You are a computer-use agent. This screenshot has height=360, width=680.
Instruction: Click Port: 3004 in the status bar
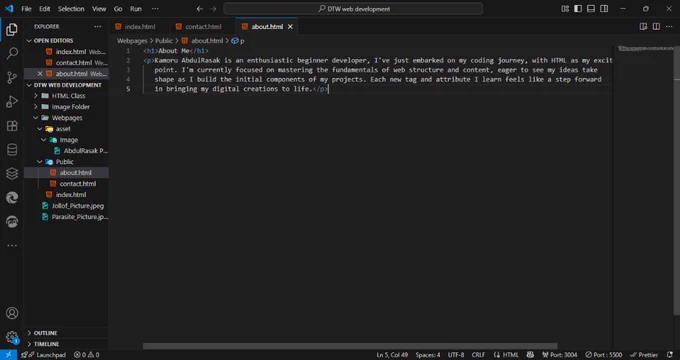(559, 355)
